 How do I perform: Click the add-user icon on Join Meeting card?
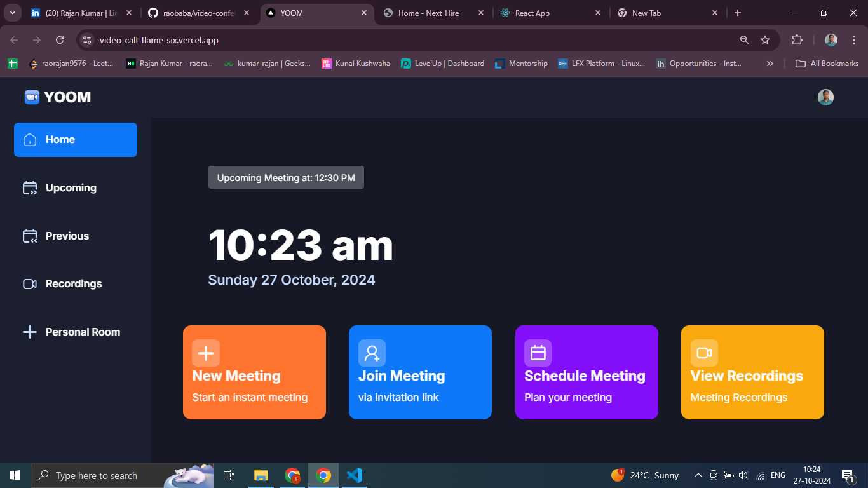372,353
